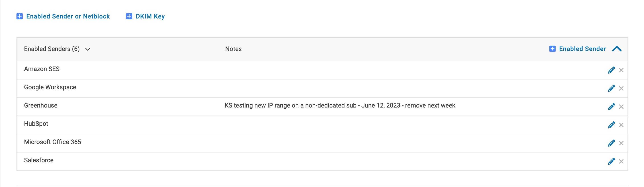
Task: Expand sorting options for Enabled Senders column
Action: [88, 49]
